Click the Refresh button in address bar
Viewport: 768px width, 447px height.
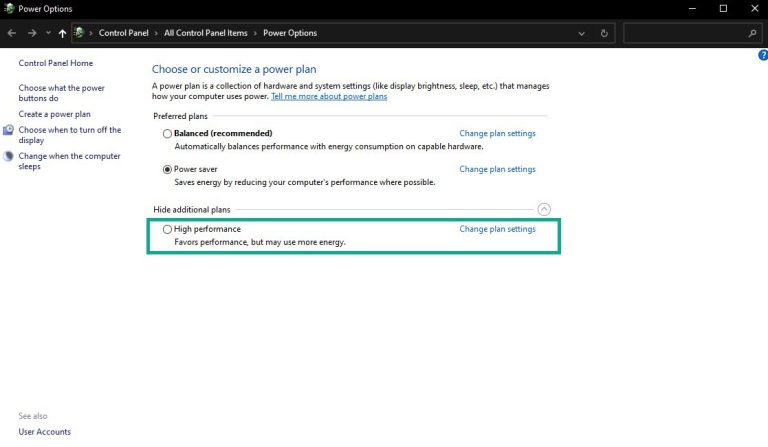604,33
